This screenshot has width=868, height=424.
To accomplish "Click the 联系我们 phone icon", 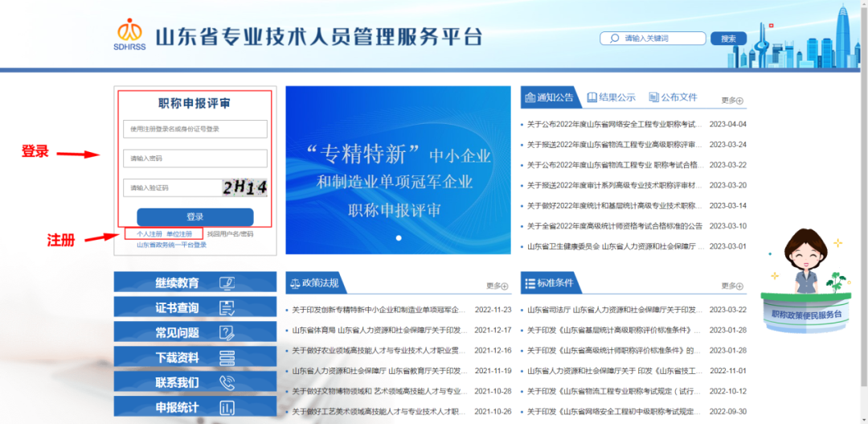I will click(227, 382).
